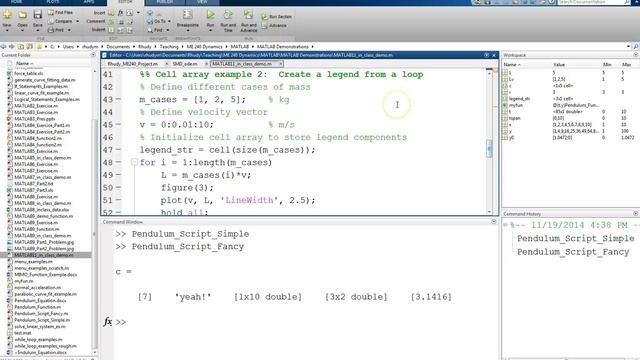This screenshot has width=640, height=360.
Task: Switch to the APPS ribbon tab
Action: pos(89,2)
